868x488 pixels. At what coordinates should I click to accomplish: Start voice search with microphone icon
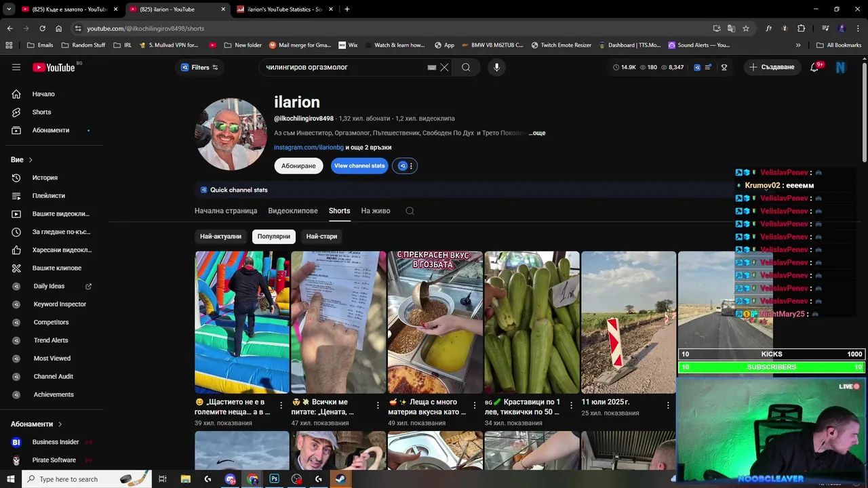click(496, 67)
